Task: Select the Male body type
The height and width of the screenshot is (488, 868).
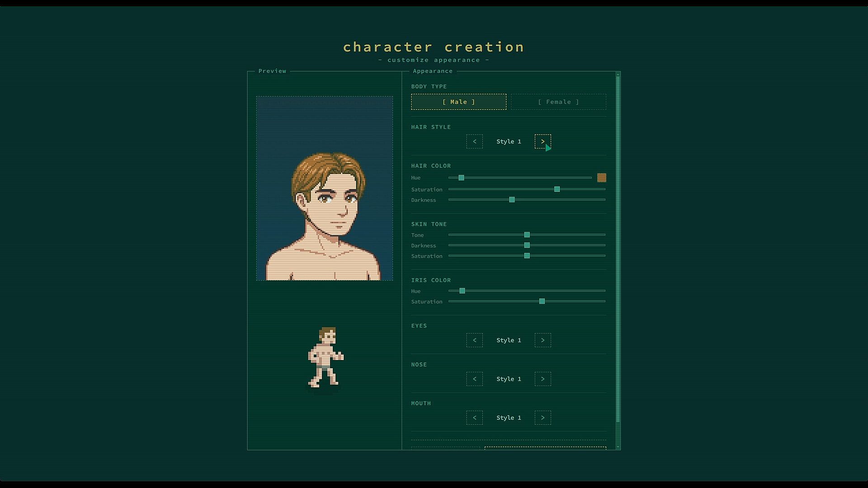Action: [458, 102]
